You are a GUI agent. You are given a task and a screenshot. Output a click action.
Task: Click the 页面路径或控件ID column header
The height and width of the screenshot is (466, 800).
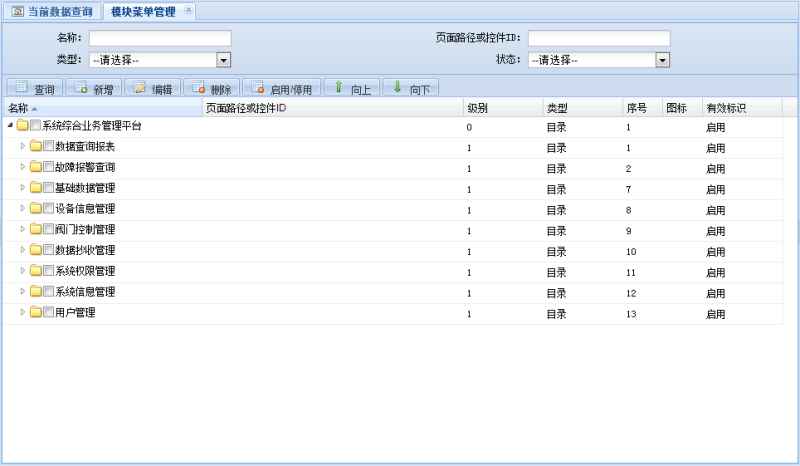coord(333,108)
